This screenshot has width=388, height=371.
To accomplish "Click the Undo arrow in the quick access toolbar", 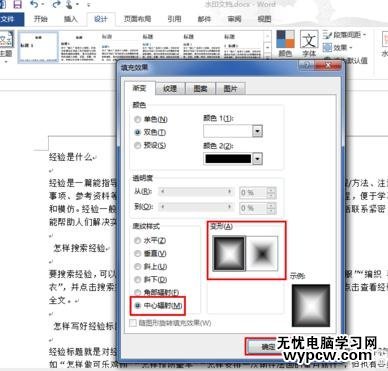I will tap(34, 4).
